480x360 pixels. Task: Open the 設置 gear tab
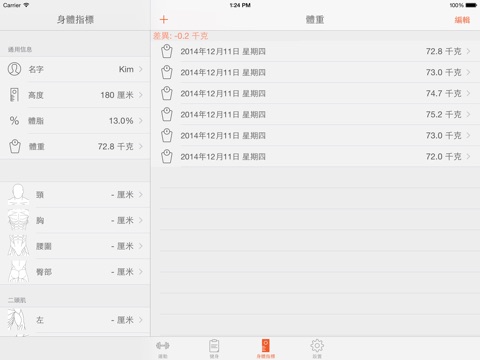point(317,349)
